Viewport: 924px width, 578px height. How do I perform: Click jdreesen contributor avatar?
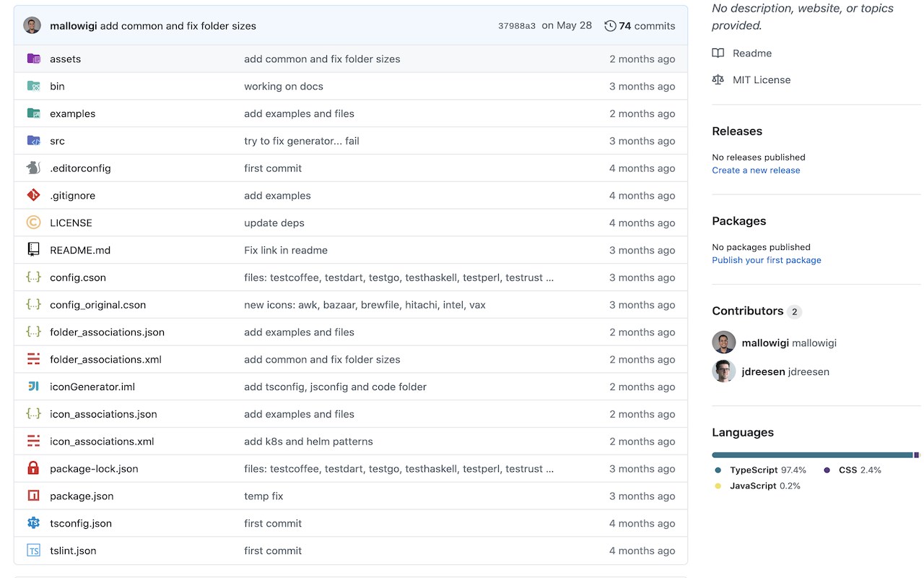click(724, 371)
